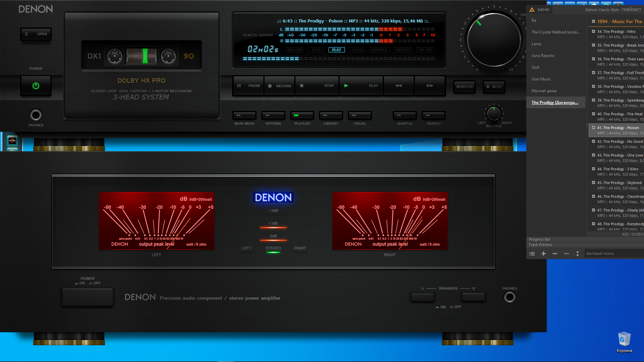Open the playlist list-menu icon
The height and width of the screenshot is (362, 644).
532,254
